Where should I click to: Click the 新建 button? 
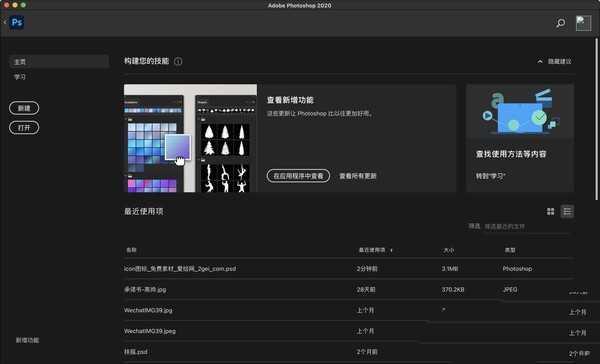24,108
